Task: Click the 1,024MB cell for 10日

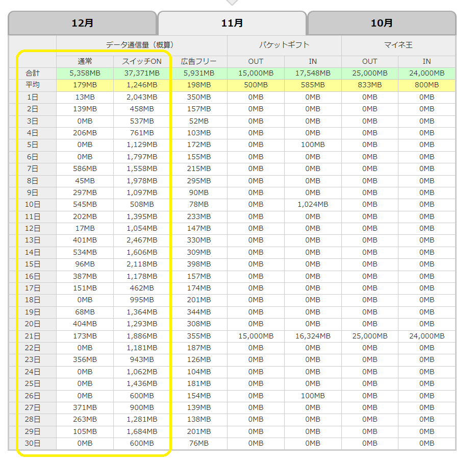Action: [x=313, y=205]
